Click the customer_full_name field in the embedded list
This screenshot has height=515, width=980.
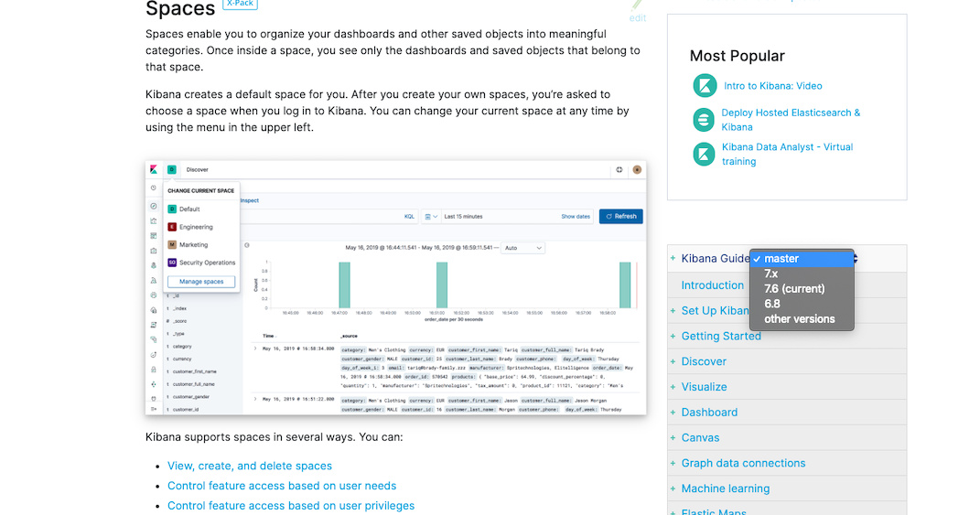point(192,384)
